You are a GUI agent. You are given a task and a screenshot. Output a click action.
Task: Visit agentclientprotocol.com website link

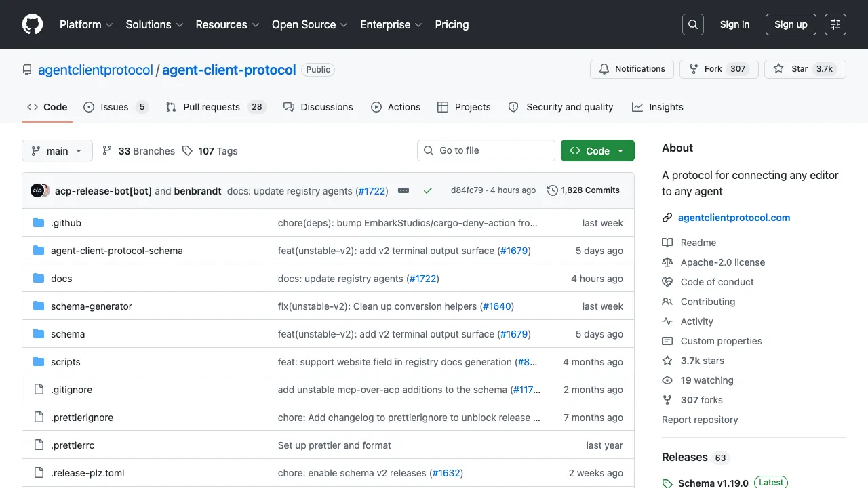tap(734, 218)
